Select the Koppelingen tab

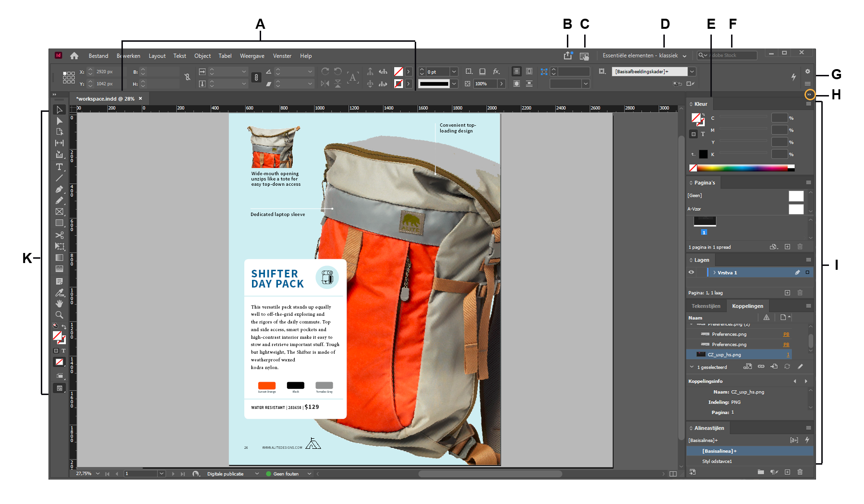[x=747, y=306]
